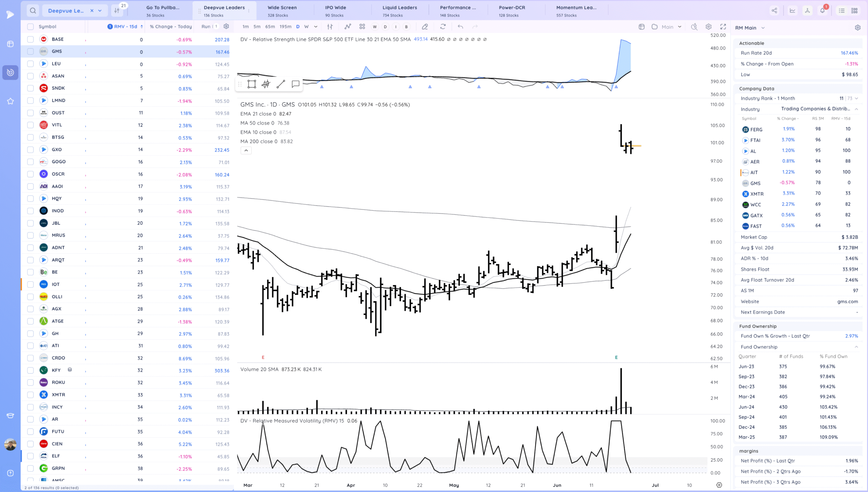The width and height of the screenshot is (868, 492).
Task: Tick the select-all checkbox next to Symbol
Action: [x=31, y=26]
